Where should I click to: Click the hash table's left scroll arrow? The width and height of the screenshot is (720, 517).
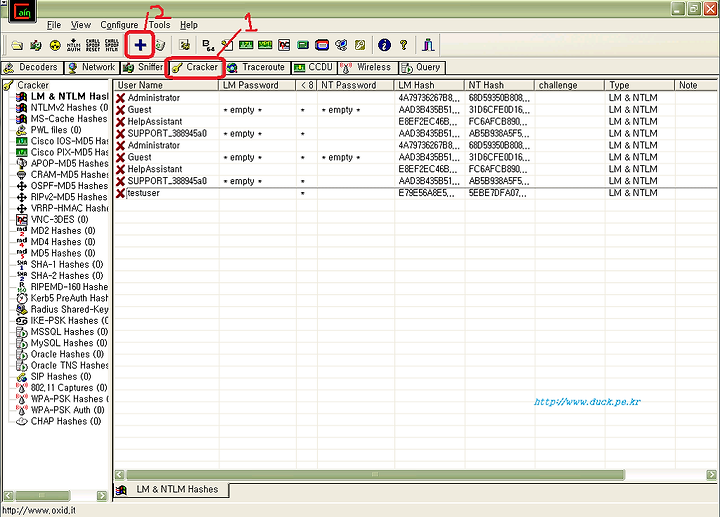(119, 474)
